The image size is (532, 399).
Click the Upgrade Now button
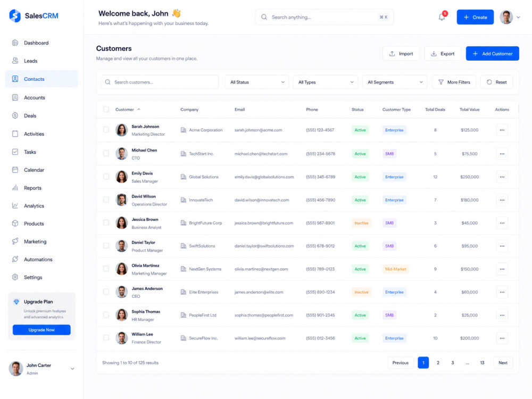(41, 330)
